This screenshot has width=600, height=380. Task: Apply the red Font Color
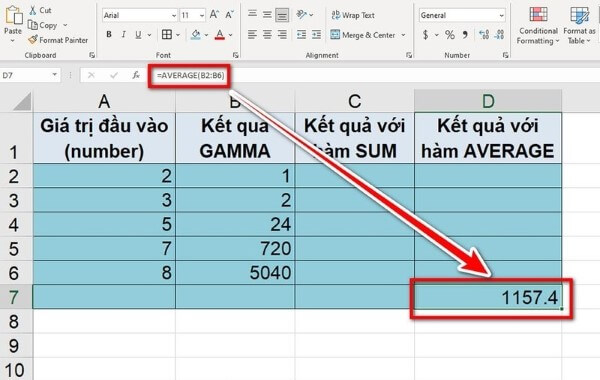[220, 35]
